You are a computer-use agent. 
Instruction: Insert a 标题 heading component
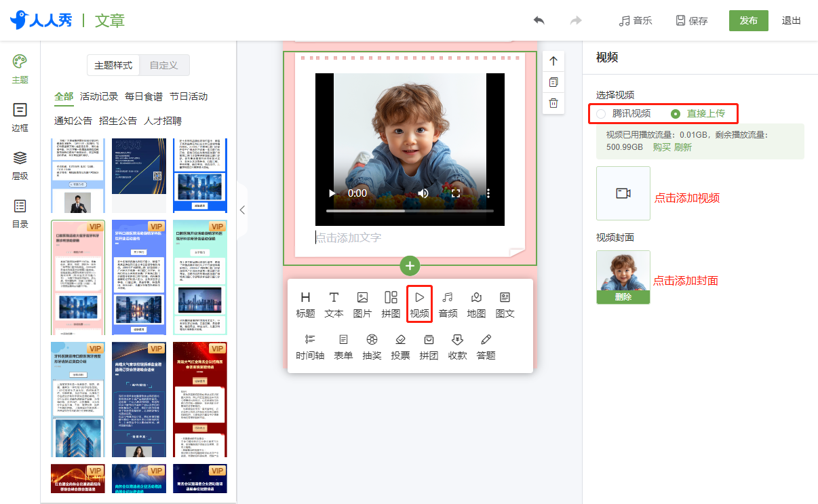coord(306,305)
